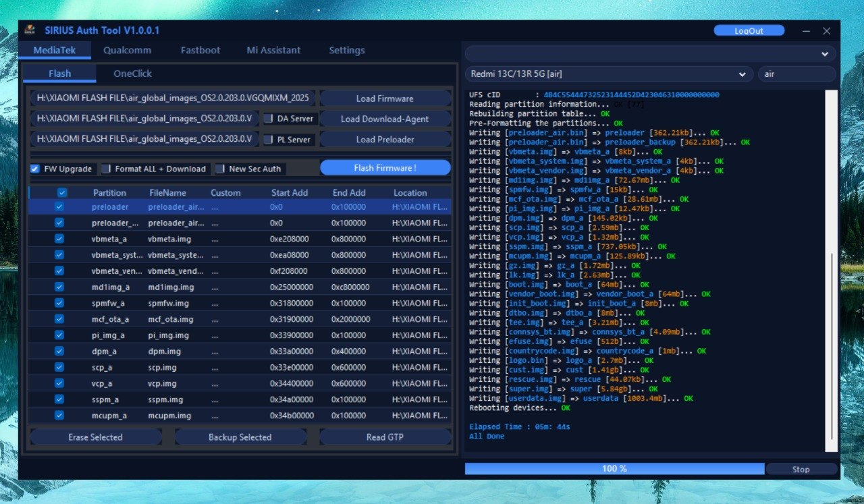Enable the DA Server checkbox
Screen dimensions: 864x504
pyautogui.click(x=269, y=119)
